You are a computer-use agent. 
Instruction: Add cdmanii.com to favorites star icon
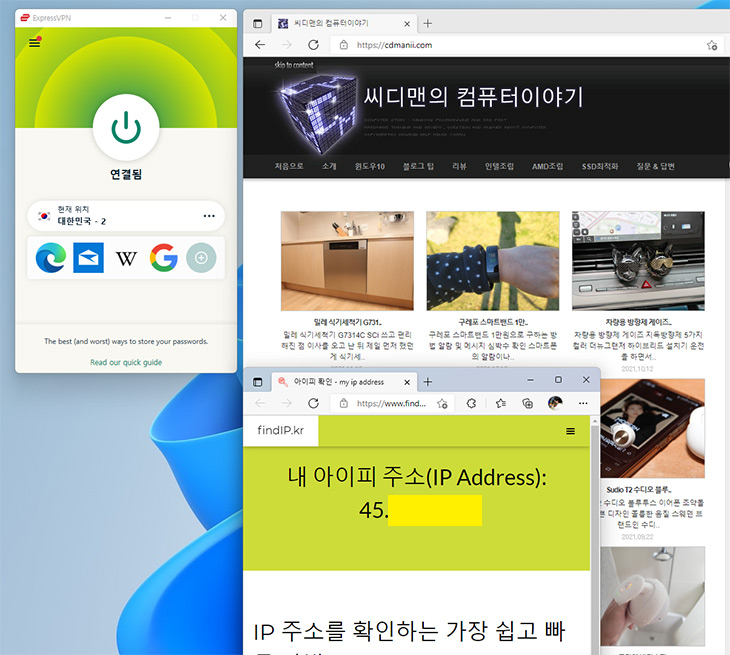[x=712, y=45]
